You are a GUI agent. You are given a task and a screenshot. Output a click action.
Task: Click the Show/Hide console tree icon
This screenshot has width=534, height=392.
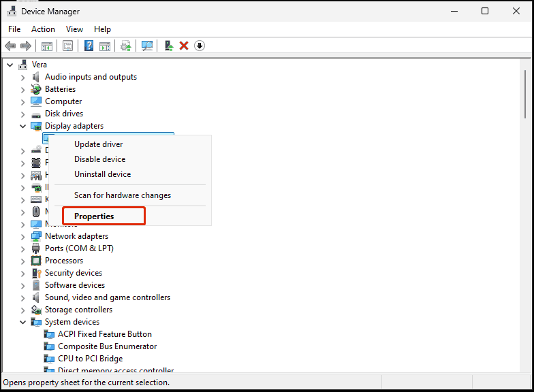tap(46, 46)
